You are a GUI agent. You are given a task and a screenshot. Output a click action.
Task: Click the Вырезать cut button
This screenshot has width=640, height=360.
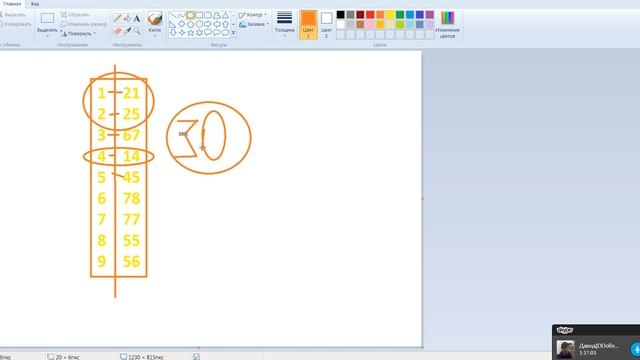click(13, 15)
